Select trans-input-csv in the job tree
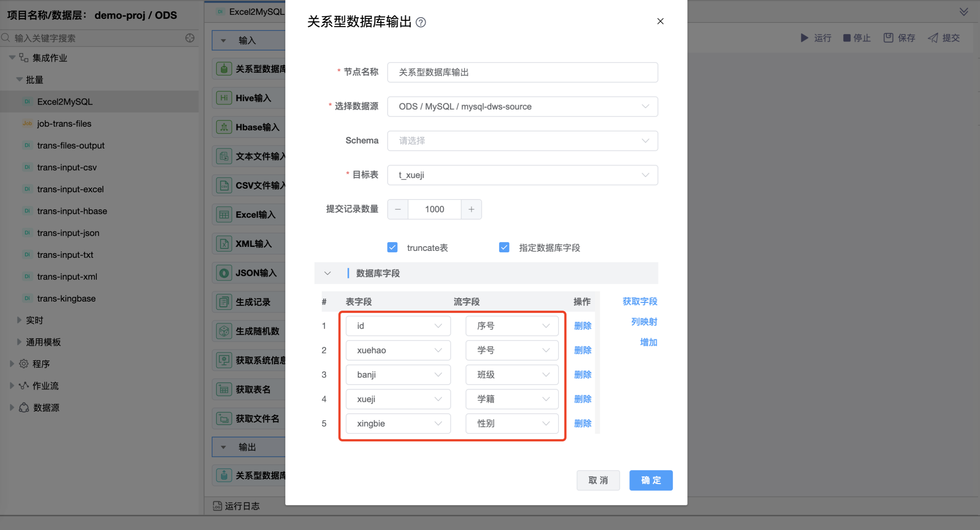Viewport: 980px width, 530px height. (x=67, y=167)
